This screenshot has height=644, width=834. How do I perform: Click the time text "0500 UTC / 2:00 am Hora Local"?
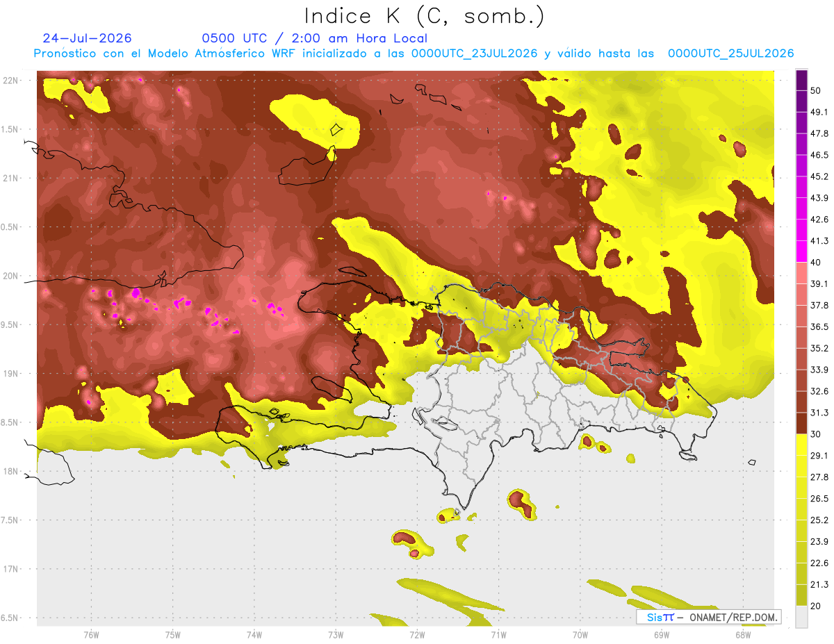[314, 38]
